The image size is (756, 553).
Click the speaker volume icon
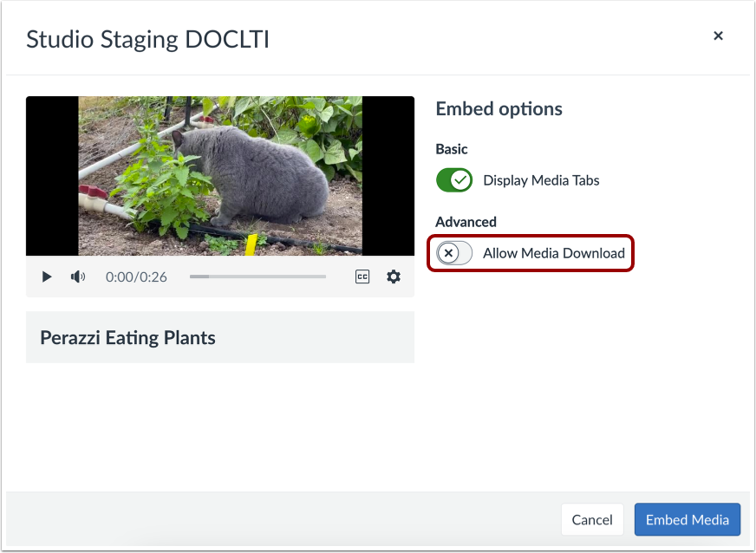(77, 276)
